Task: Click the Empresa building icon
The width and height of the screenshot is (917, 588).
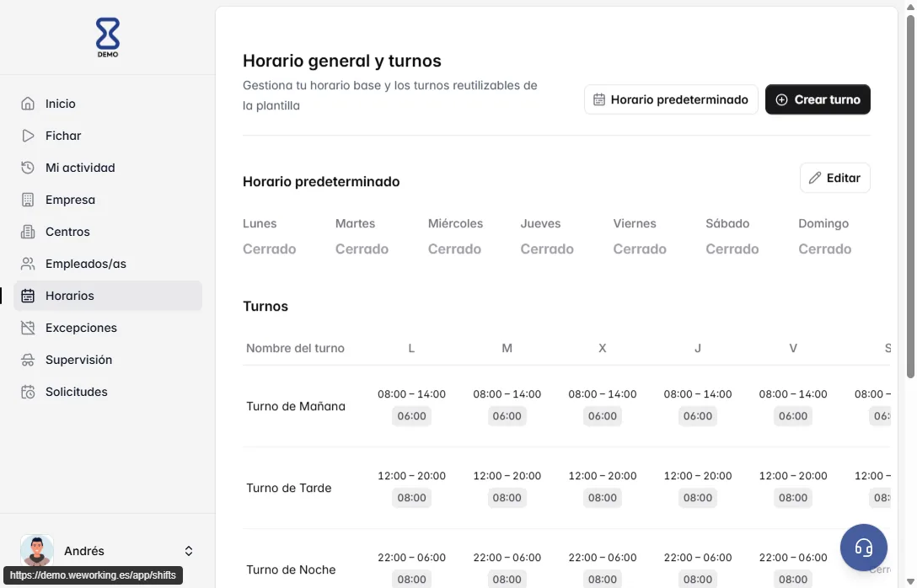Action: tap(28, 200)
